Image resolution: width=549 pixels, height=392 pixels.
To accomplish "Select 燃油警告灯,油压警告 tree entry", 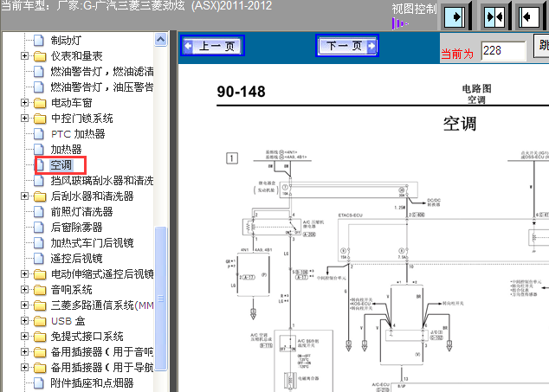I will [x=102, y=87].
